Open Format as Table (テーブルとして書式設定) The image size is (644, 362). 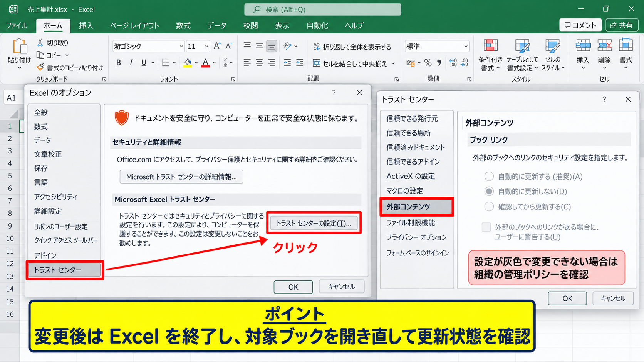[522, 55]
